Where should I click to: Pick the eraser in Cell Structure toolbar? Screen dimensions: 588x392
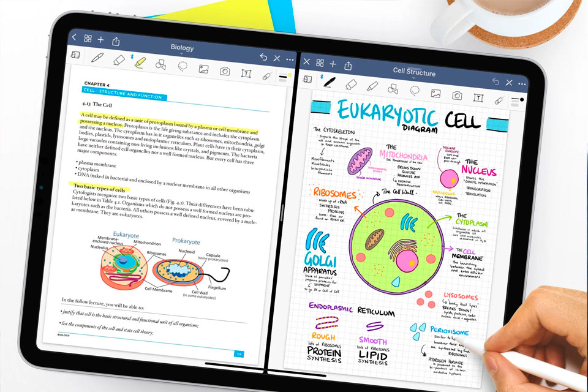pos(351,84)
